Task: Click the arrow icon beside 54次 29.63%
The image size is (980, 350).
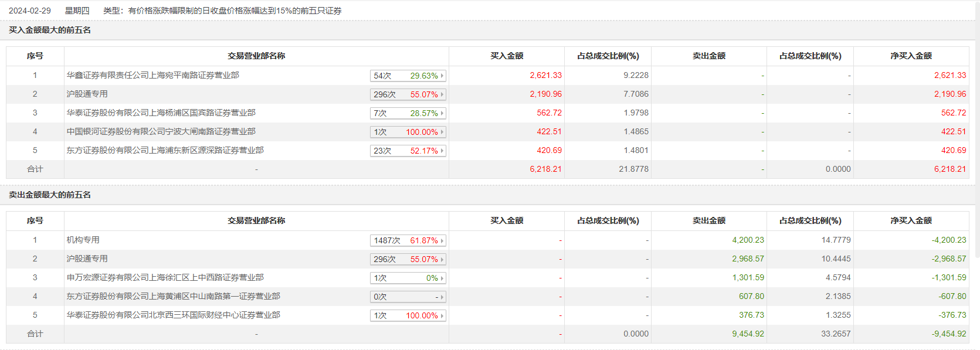Action: point(442,76)
